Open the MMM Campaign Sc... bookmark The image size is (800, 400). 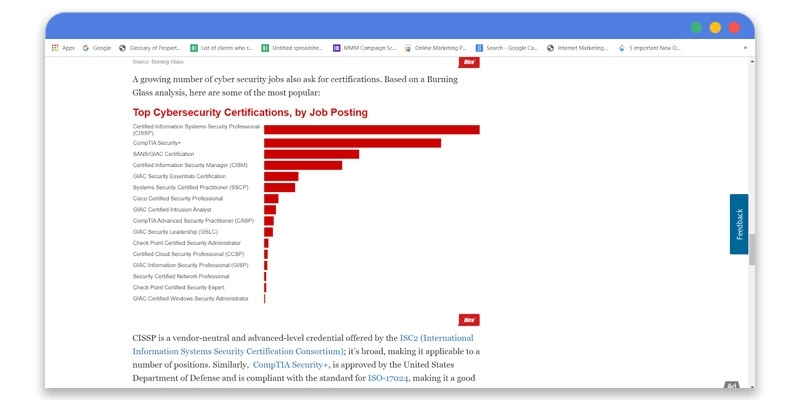(x=365, y=48)
